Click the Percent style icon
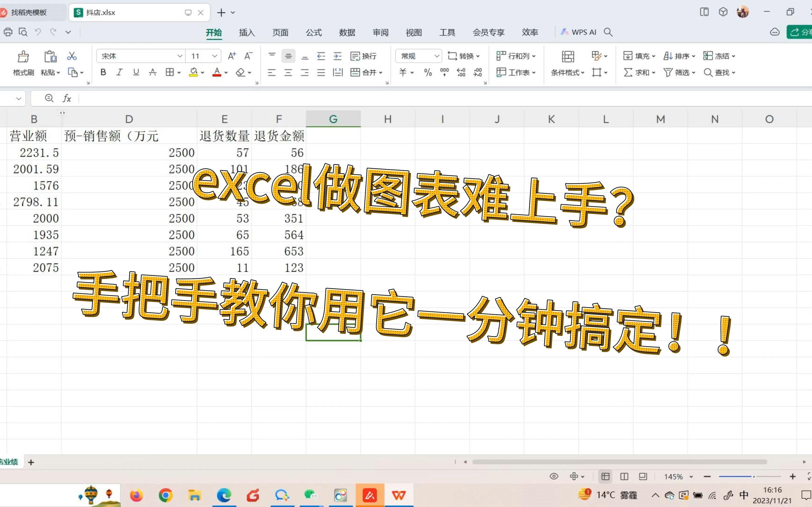Image resolution: width=812 pixels, height=507 pixels. click(428, 73)
